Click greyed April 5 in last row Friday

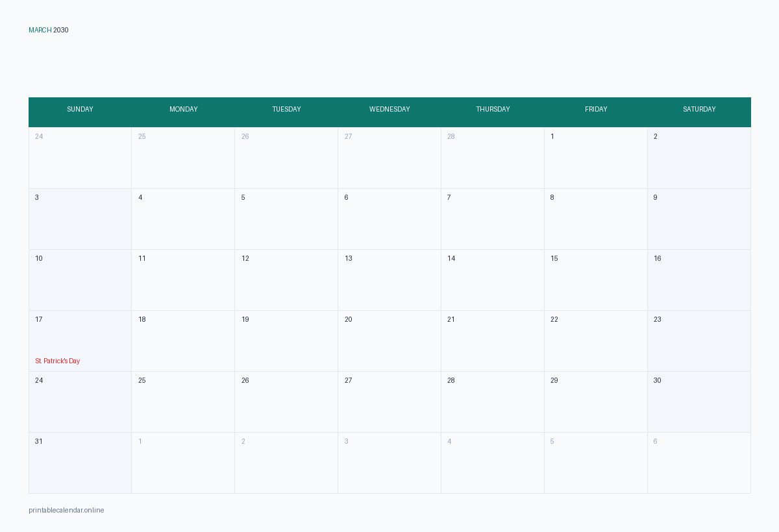click(596, 463)
